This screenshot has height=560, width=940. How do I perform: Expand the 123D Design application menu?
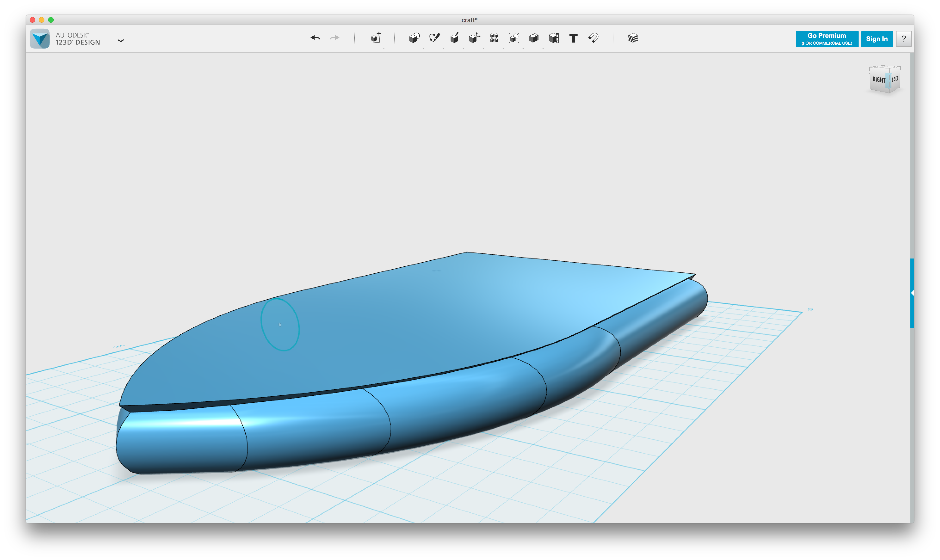[121, 40]
